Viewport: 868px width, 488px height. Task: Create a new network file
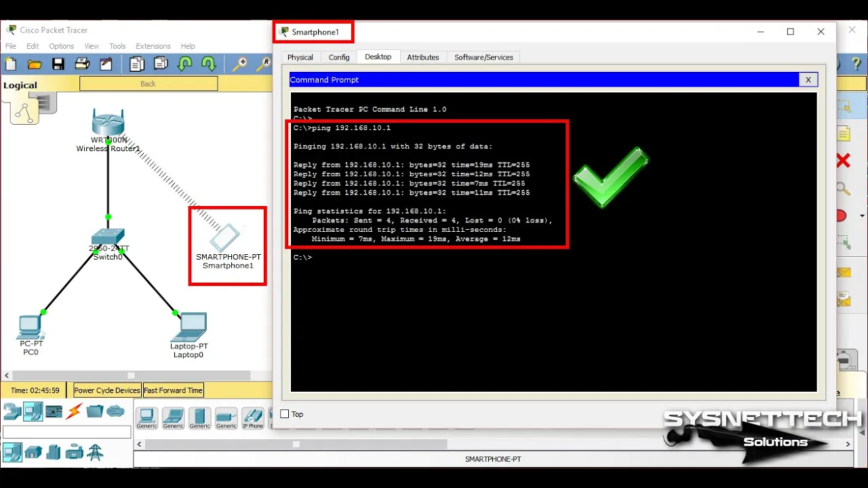[x=11, y=64]
